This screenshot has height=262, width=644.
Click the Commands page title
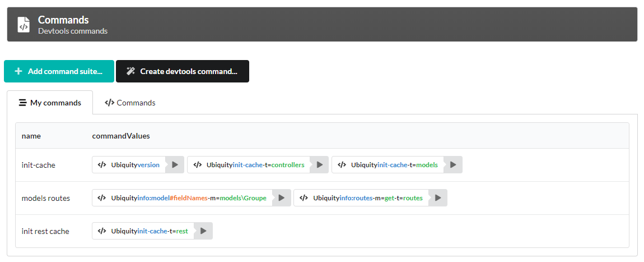point(63,20)
